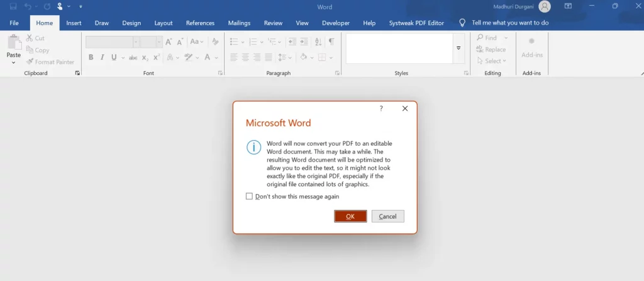Click Decrease Indent icon
644x281 pixels.
click(x=292, y=41)
